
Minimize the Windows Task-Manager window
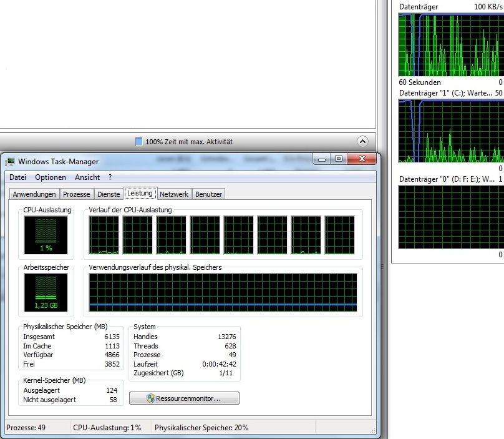click(321, 159)
